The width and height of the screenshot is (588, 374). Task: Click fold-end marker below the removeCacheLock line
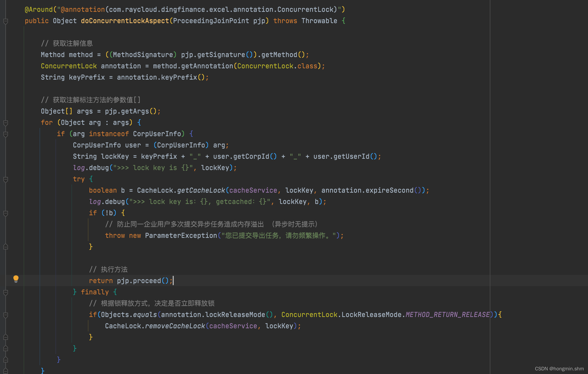tap(5, 337)
